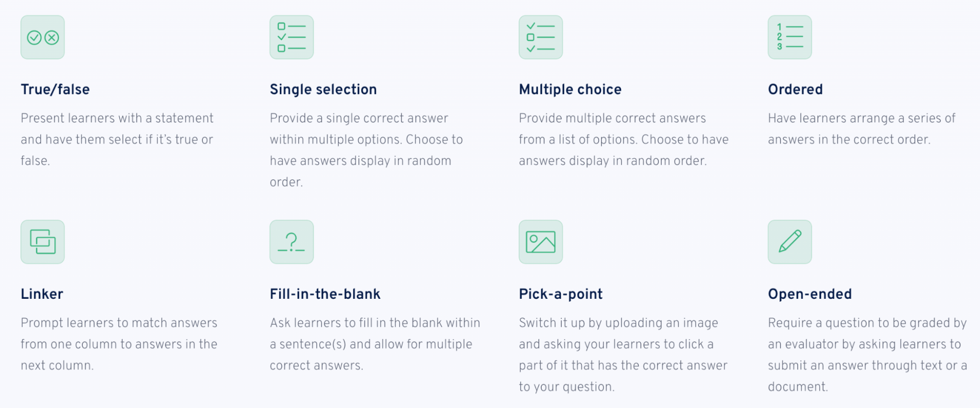Image resolution: width=980 pixels, height=408 pixels.
Task: Open the Linker heading
Action: pos(42,294)
